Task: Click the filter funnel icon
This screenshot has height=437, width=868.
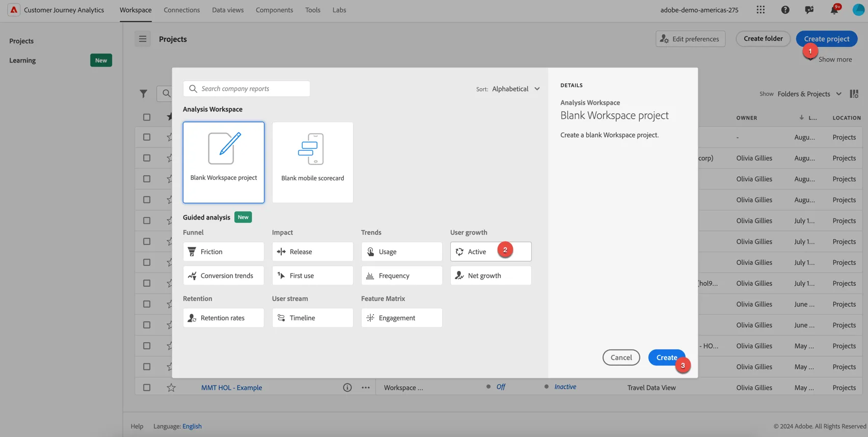Action: (x=144, y=94)
